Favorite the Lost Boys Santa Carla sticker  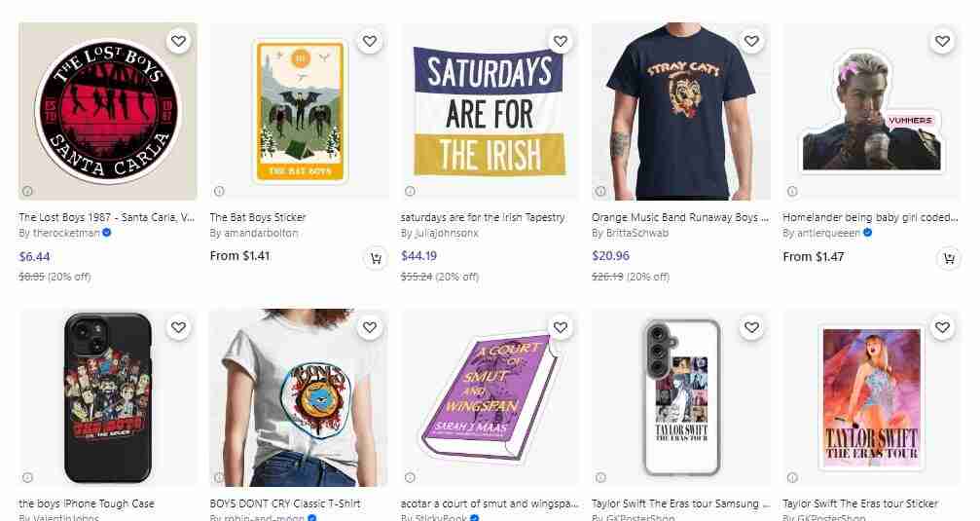click(x=178, y=41)
